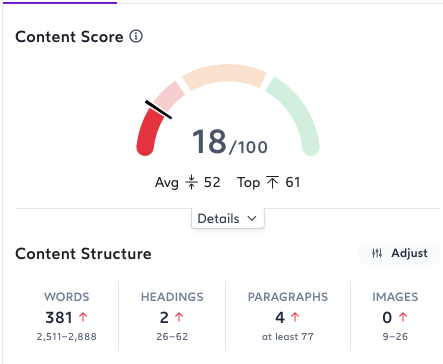443x364 pixels.
Task: Select the purple-underlined active tab
Action: coord(59,2)
